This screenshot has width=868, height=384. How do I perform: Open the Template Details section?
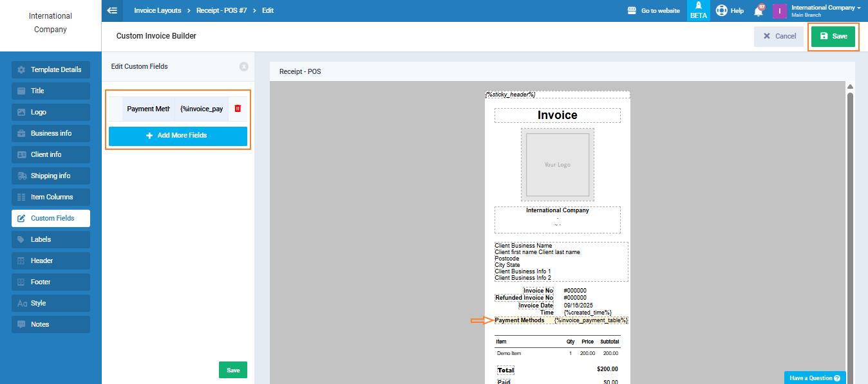click(51, 69)
